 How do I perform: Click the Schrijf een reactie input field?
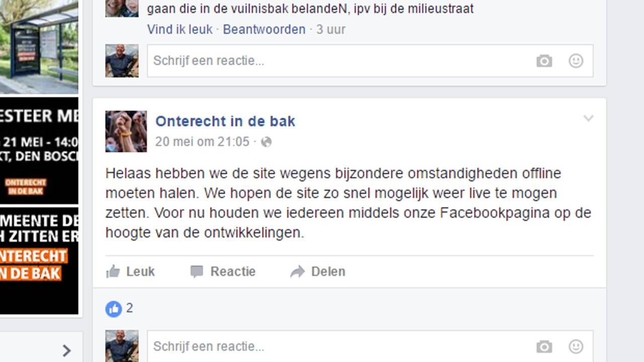(302, 60)
